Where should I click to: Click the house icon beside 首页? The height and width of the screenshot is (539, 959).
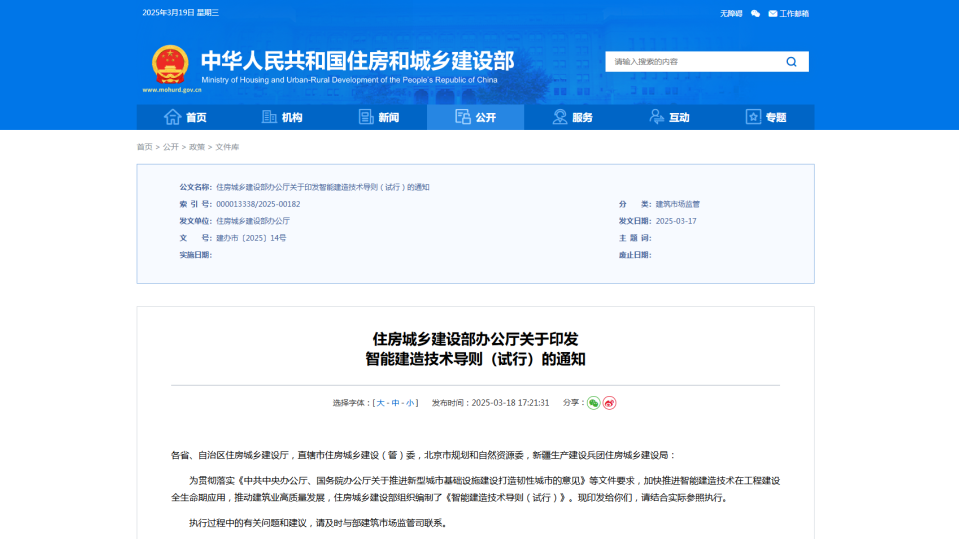point(173,117)
